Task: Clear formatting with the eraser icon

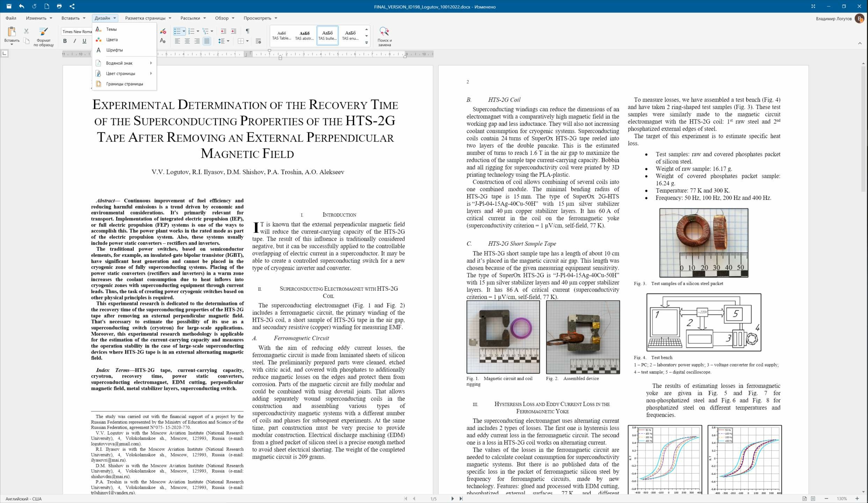Action: (x=163, y=31)
